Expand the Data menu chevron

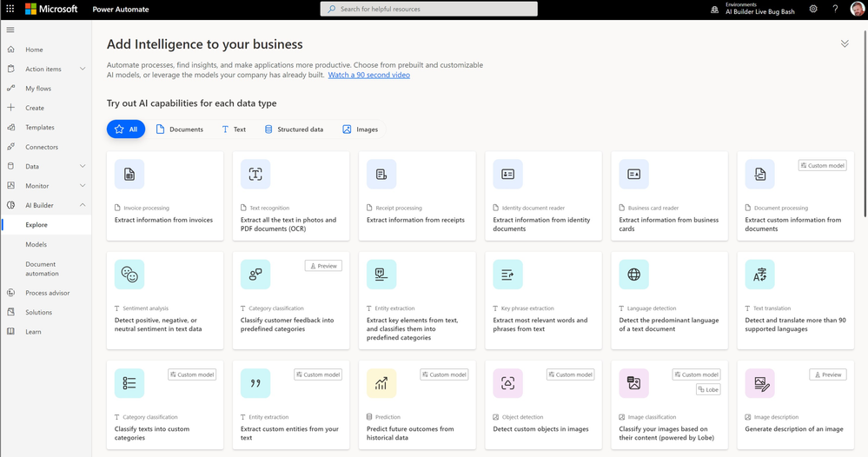pyautogui.click(x=83, y=166)
